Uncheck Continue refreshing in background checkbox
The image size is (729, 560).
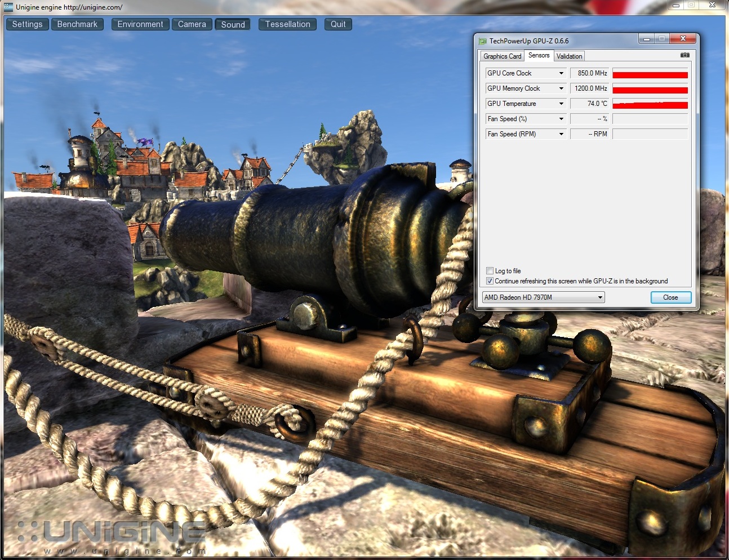490,281
